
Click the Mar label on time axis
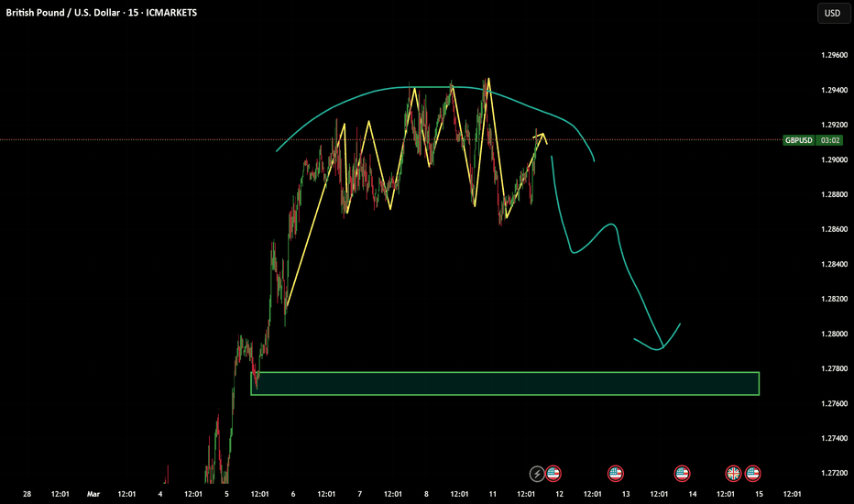(93, 494)
